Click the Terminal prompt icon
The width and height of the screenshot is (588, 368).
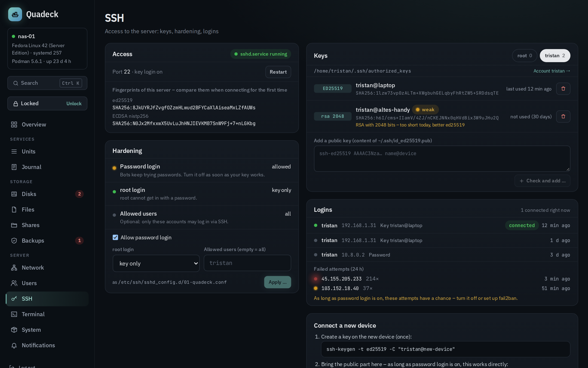coord(14,314)
